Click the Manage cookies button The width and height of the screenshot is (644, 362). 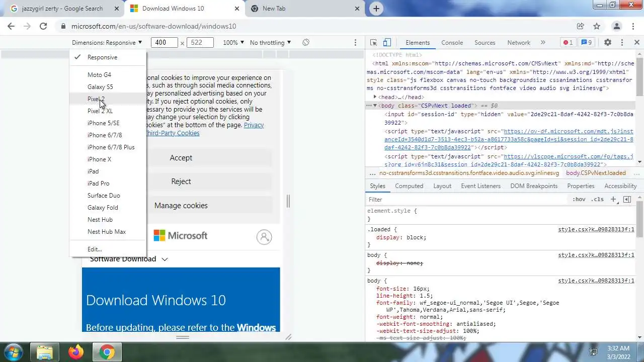181,206
